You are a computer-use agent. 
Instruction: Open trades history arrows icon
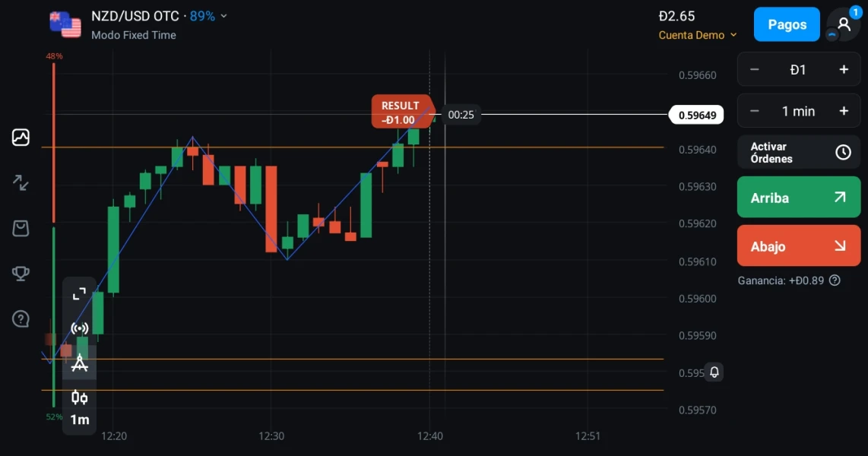pyautogui.click(x=21, y=182)
